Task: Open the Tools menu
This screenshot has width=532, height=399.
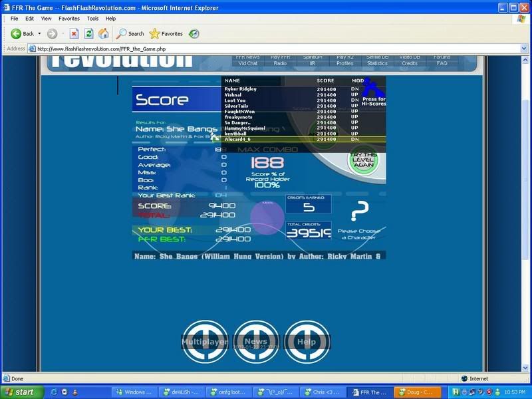Action: click(x=92, y=19)
